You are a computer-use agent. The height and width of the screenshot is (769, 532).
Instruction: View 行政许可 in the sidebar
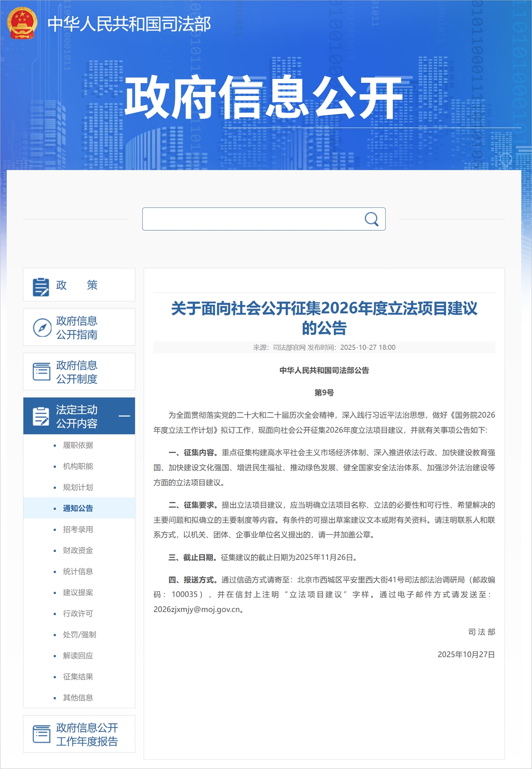point(78,614)
